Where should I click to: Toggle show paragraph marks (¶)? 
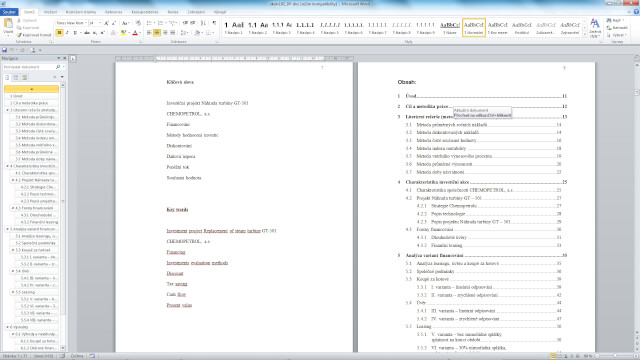pos(214,23)
